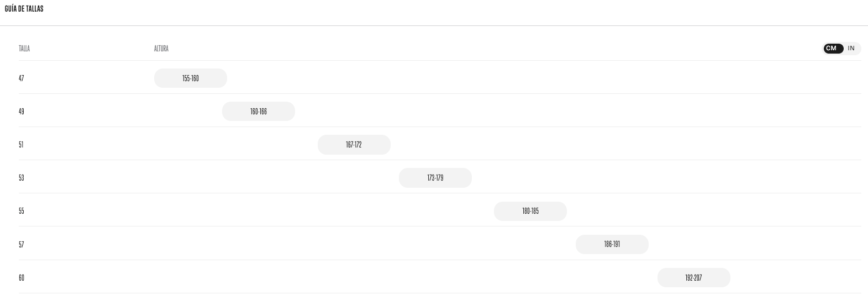This screenshot has width=868, height=295.
Task: Select the size 53 label
Action: tap(22, 178)
